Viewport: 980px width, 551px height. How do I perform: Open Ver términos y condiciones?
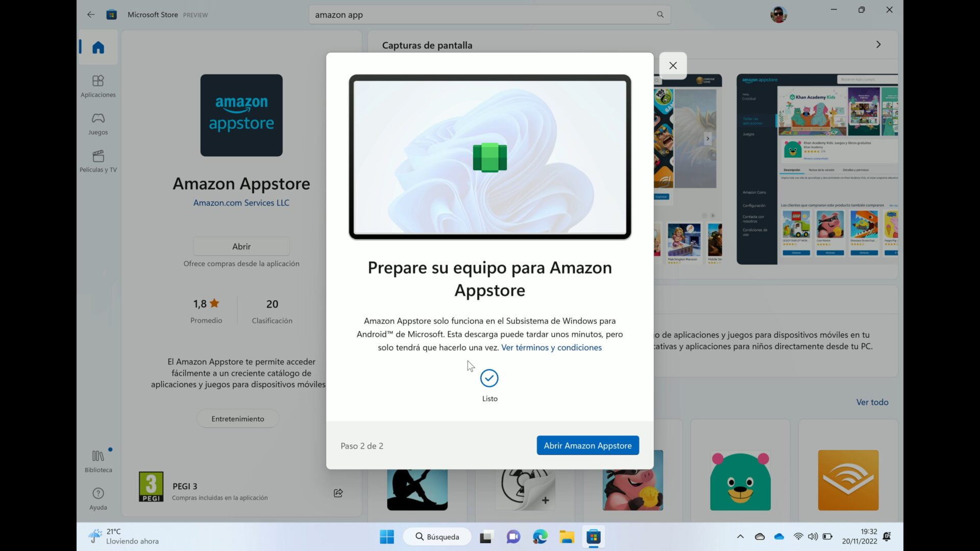tap(551, 347)
